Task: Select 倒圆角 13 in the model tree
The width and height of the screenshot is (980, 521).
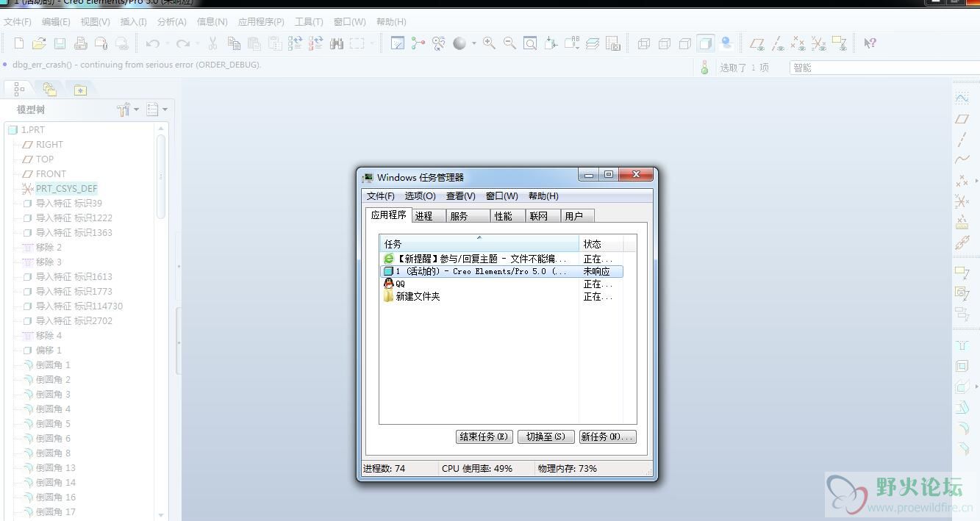Action: 56,467
